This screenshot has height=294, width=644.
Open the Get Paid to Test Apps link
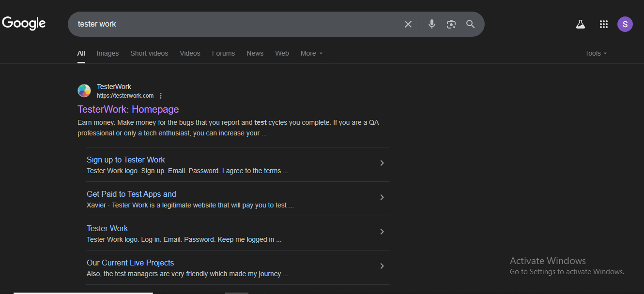pos(131,194)
